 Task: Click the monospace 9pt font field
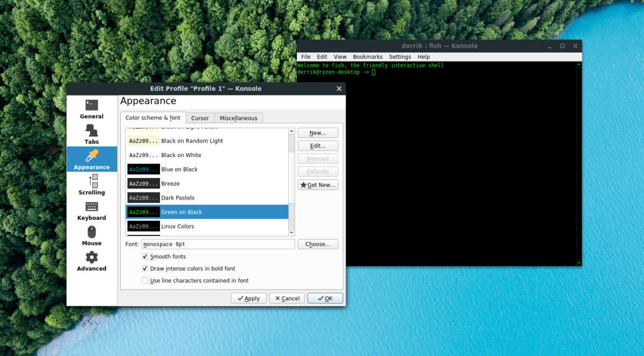point(218,244)
